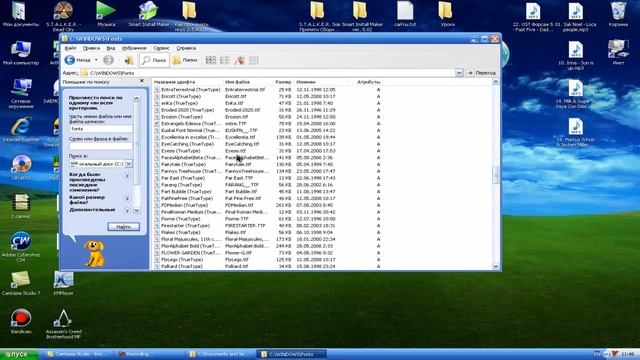
Task: Click the Найти search button
Action: coord(124,227)
